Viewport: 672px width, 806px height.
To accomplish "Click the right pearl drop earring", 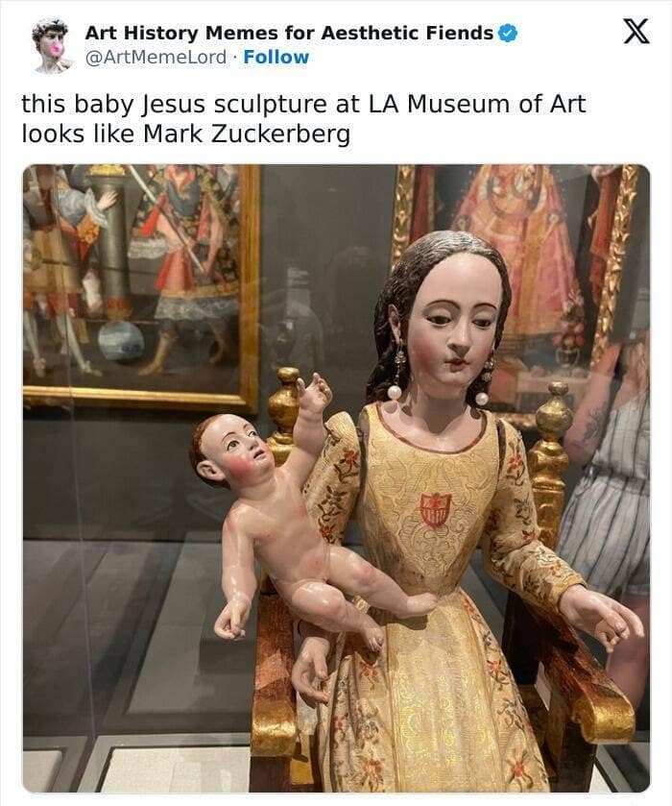I will [485, 380].
